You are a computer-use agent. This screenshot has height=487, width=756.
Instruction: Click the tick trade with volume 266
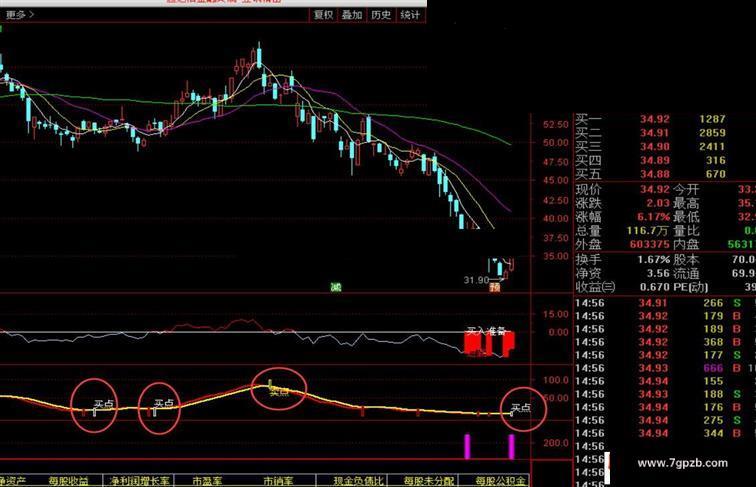click(713, 303)
